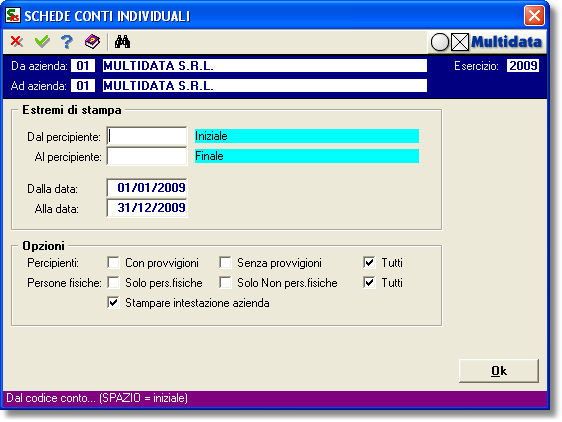Enable Solo pers.fisiche checkbox
Image resolution: width=562 pixels, height=422 pixels.
(113, 283)
